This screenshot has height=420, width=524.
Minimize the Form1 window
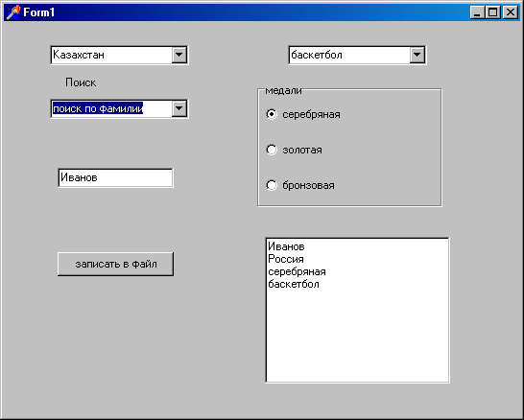478,12
